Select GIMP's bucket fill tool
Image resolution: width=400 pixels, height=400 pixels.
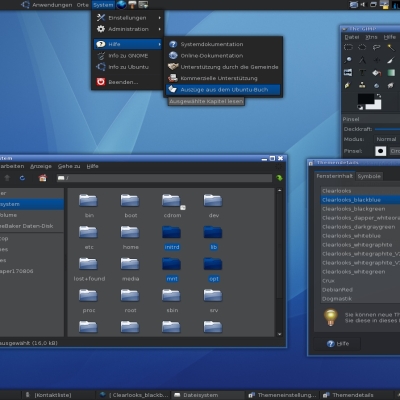377,72
